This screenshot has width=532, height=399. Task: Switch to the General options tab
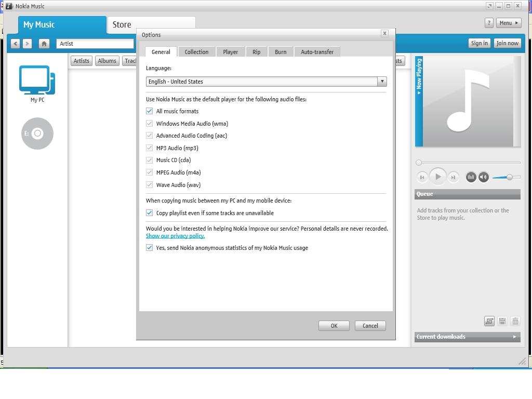pyautogui.click(x=161, y=51)
